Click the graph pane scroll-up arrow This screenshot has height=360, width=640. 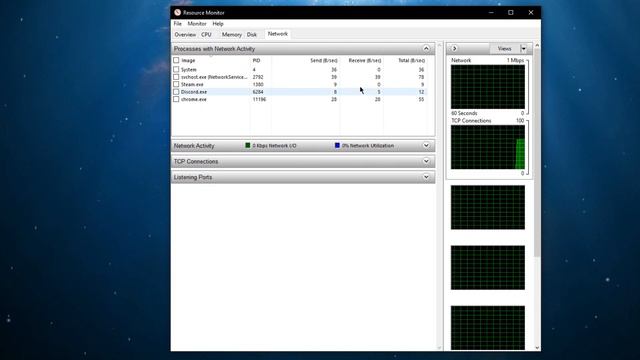(x=537, y=45)
